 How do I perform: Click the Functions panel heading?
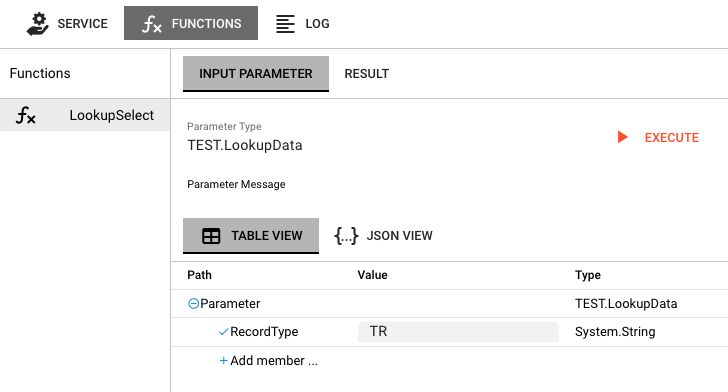tap(40, 73)
